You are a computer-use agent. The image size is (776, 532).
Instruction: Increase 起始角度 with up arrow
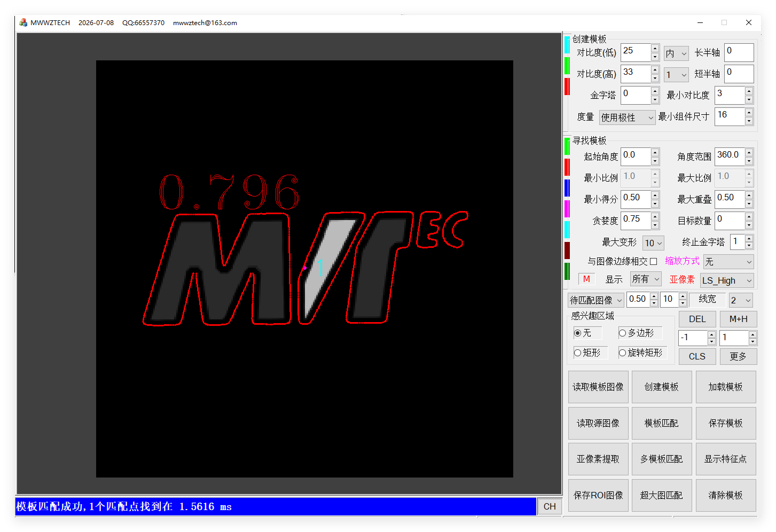pos(655,153)
